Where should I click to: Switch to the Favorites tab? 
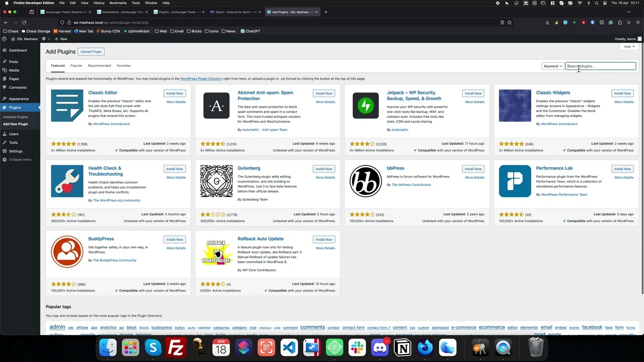tap(124, 65)
